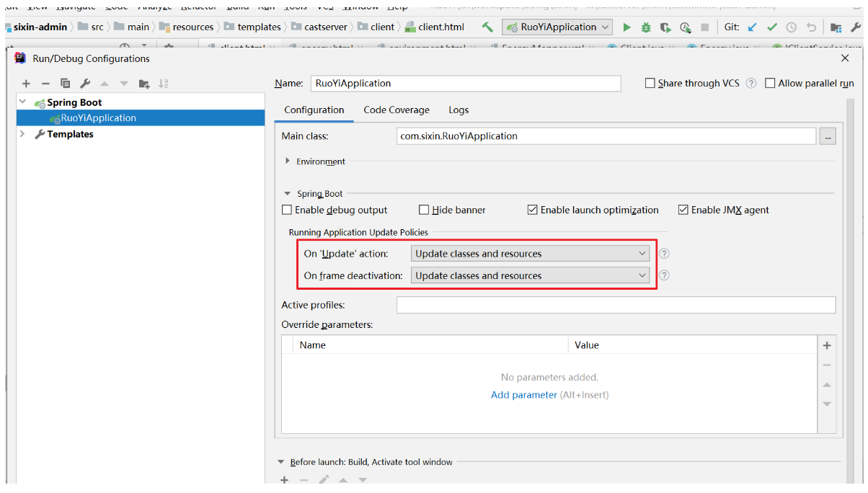Screen dimensions: 868x493
Task: Click the resources breadcrumb folder
Action: coord(187,27)
